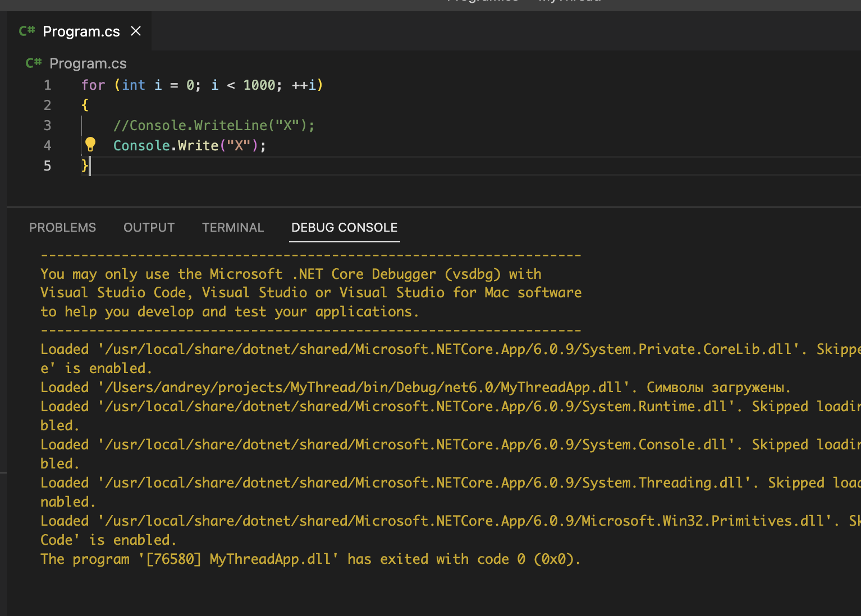
Task: Click the commented //Console.WriteLine("X"); line
Action: (x=214, y=126)
